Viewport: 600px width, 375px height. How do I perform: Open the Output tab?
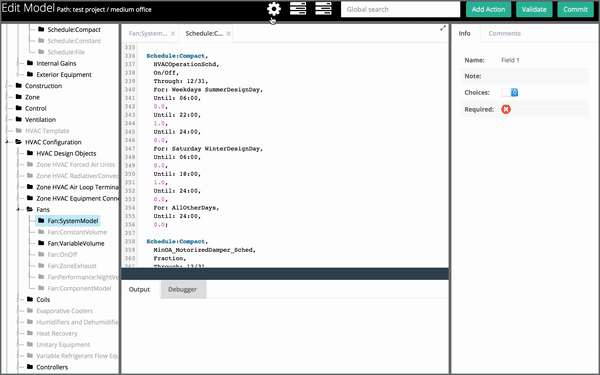coord(139,289)
